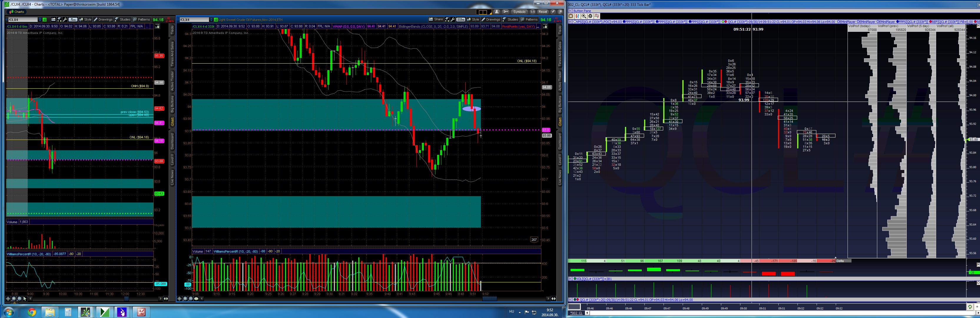Click the printer icon next to Reset
Image resolution: width=980 pixels, height=318 pixels.
click(x=533, y=12)
